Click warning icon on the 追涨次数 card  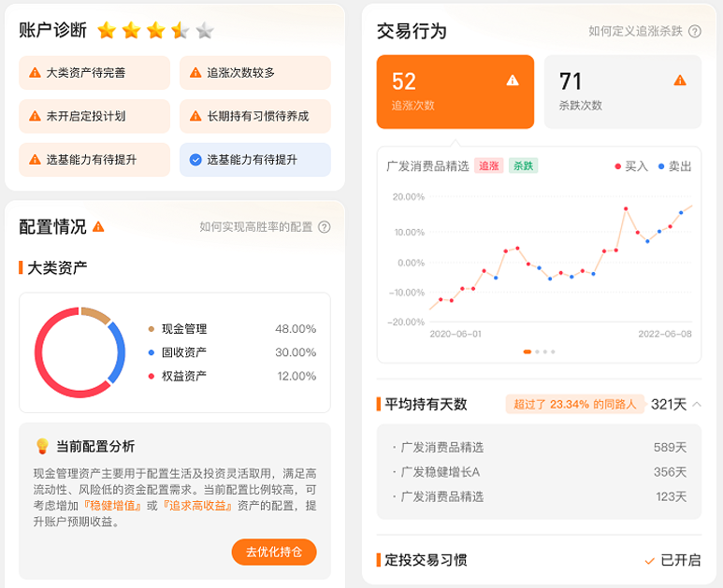[x=512, y=80]
